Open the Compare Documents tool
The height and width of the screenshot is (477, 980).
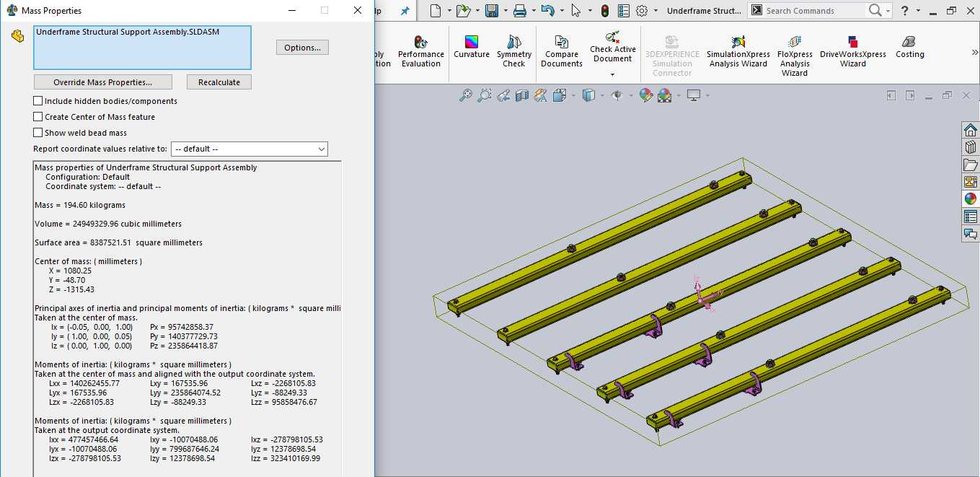click(x=562, y=51)
